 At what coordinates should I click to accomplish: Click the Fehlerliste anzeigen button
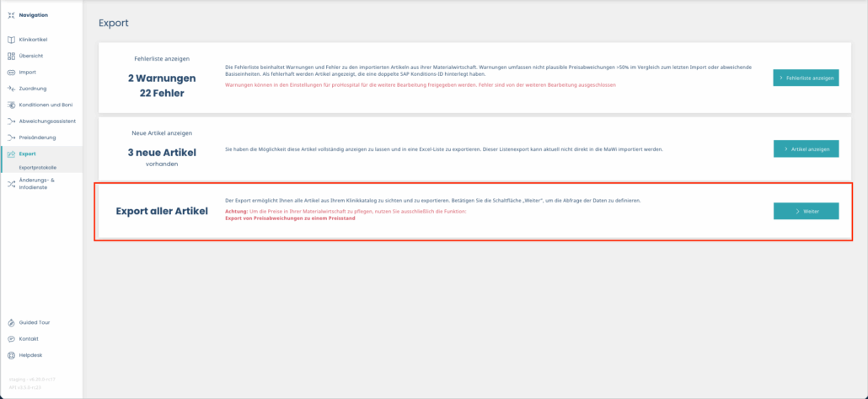pyautogui.click(x=806, y=78)
